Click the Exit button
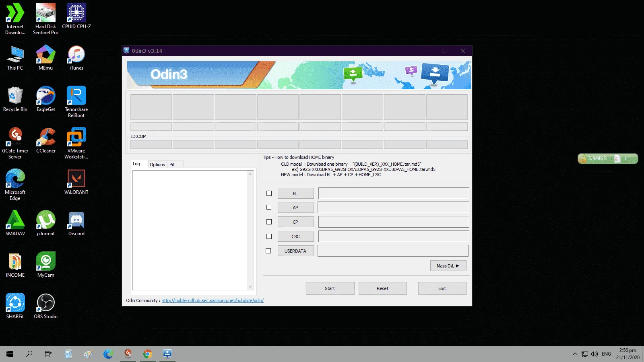The image size is (644, 362). [442, 288]
